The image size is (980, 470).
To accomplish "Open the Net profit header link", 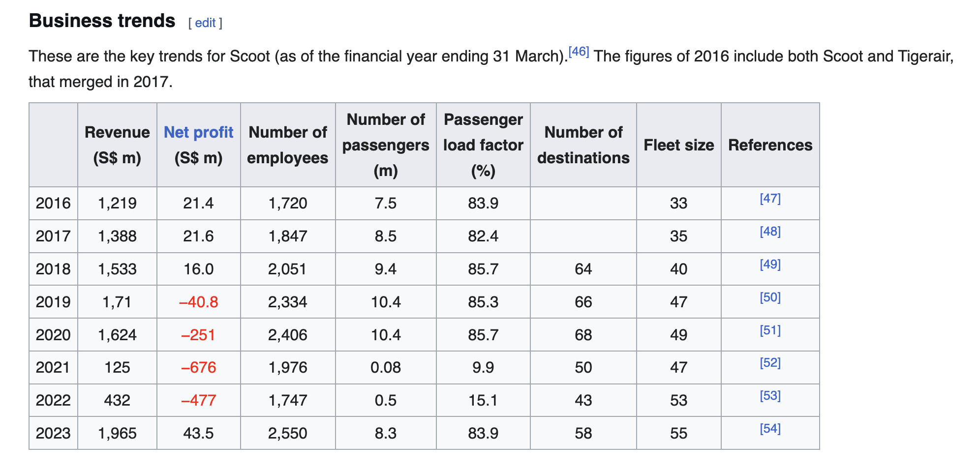I will coord(198,132).
